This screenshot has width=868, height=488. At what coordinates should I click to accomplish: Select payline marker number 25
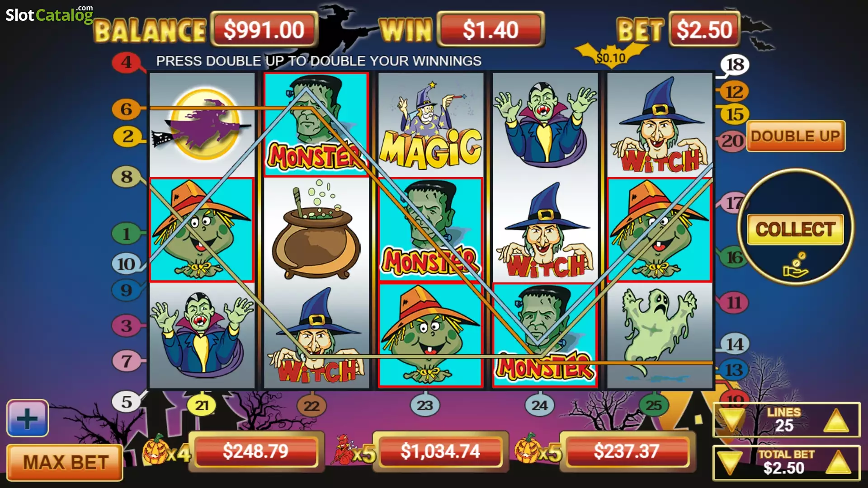653,405
